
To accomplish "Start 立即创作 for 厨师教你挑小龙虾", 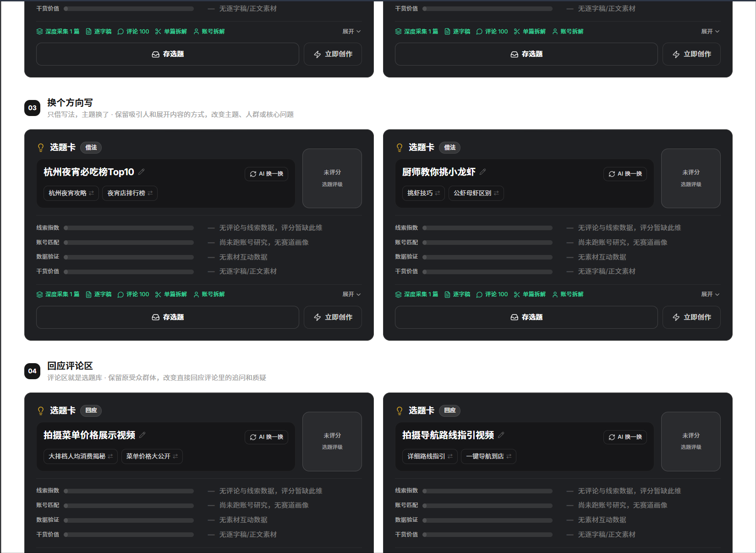I will (691, 317).
